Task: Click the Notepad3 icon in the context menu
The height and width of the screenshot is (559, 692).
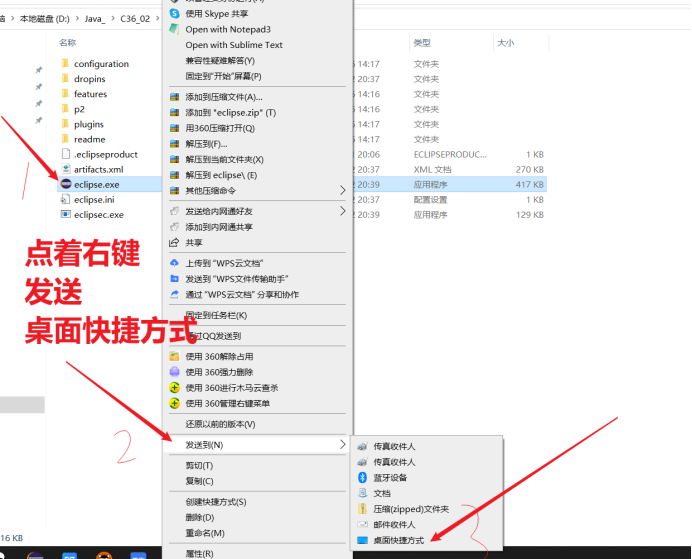Action: (x=174, y=29)
